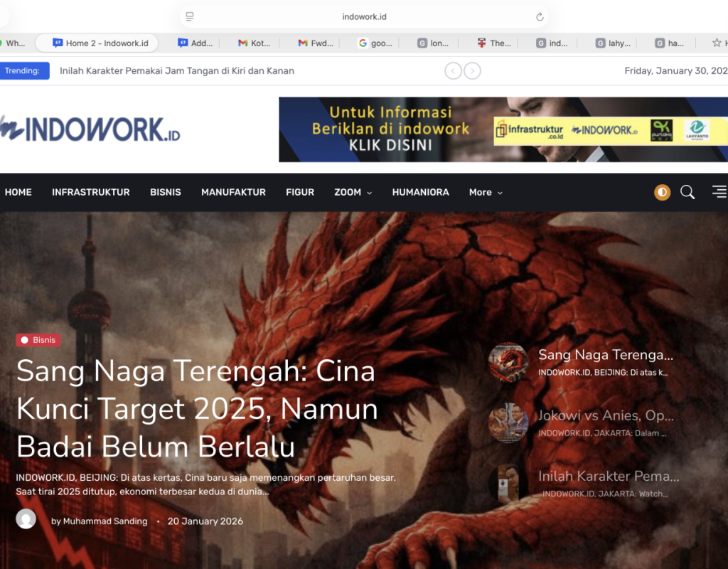The height and width of the screenshot is (569, 728).
Task: Click the Beriklan di indowork banner ad
Action: click(x=503, y=129)
